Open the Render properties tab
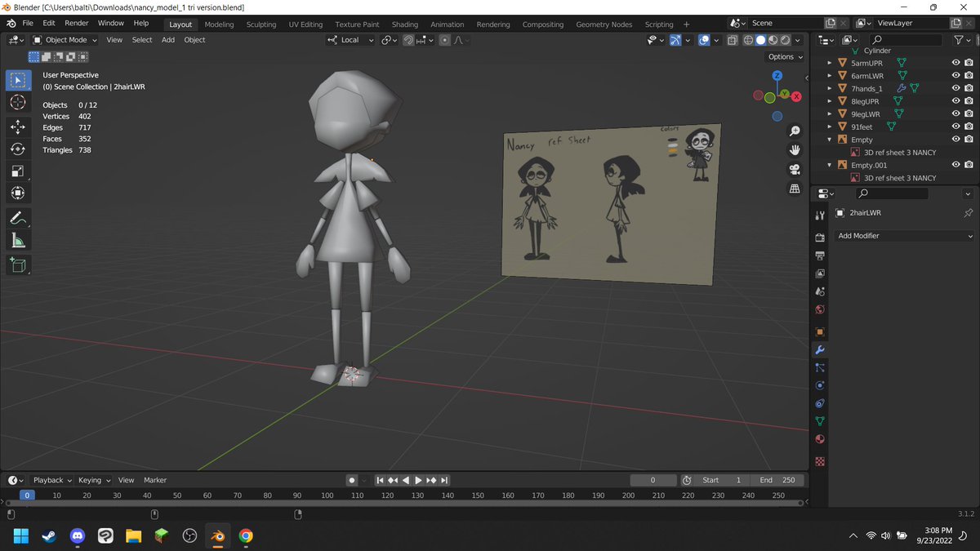The image size is (980, 551). (820, 238)
